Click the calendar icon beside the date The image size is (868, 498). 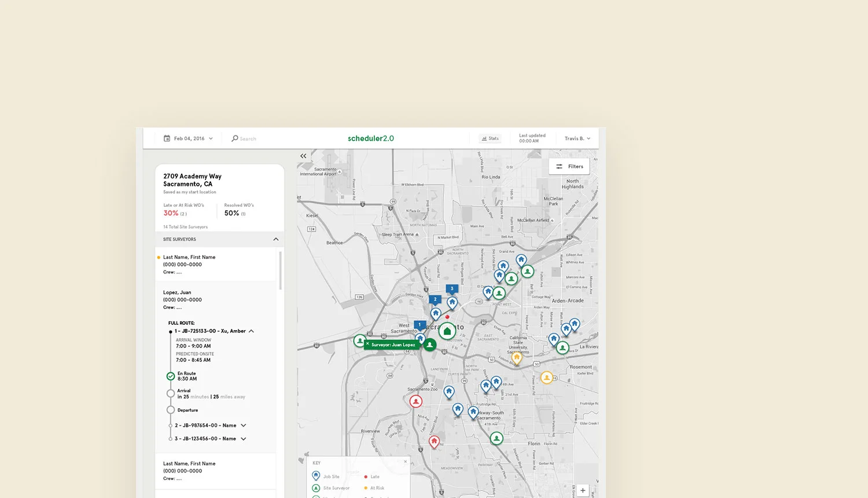(167, 138)
